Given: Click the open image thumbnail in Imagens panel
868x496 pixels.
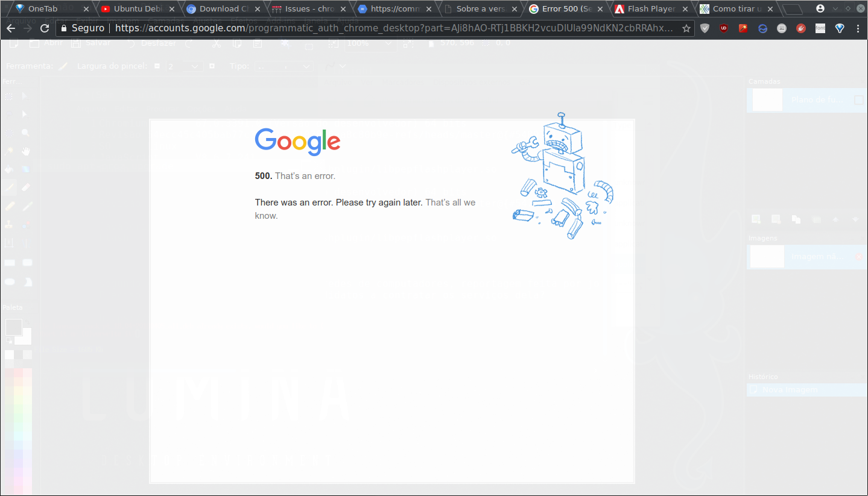Looking at the screenshot, I should (x=767, y=256).
